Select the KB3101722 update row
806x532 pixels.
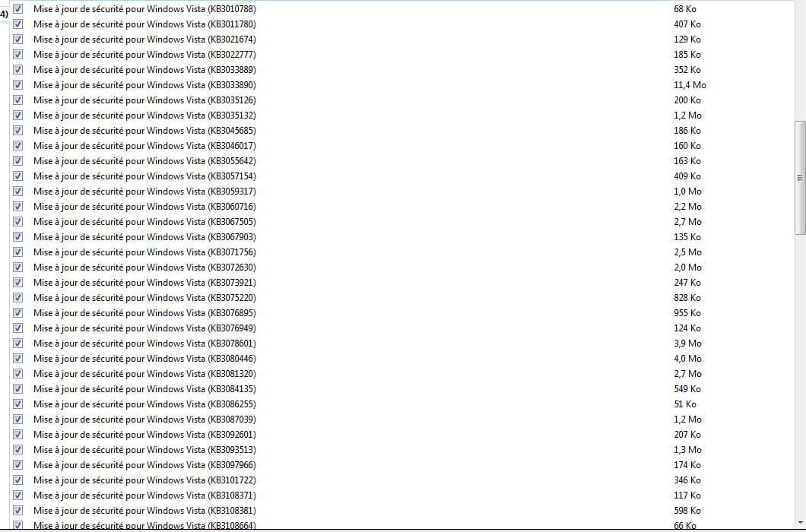(144, 480)
